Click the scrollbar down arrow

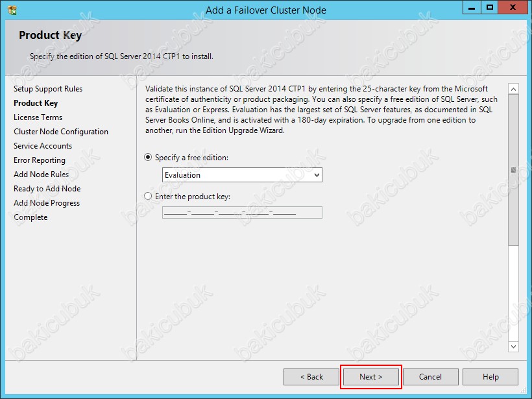click(513, 346)
